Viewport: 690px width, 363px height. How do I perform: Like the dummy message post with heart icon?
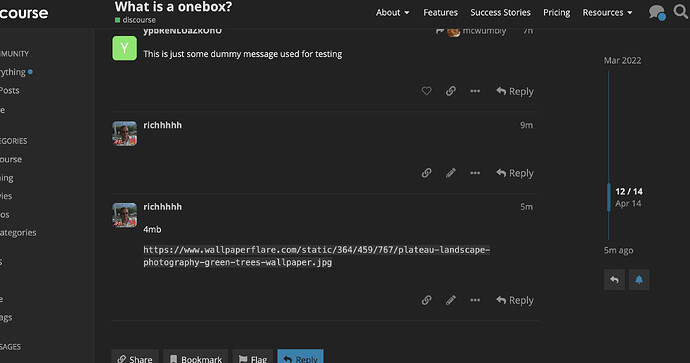pyautogui.click(x=426, y=91)
